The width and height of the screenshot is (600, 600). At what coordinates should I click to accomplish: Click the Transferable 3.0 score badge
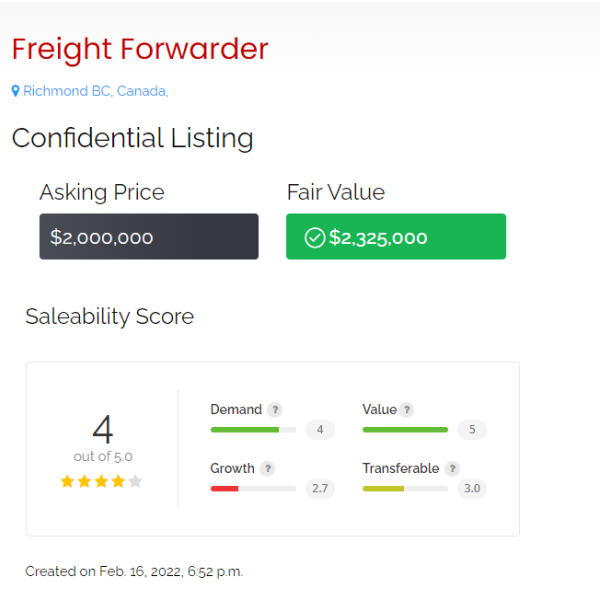472,488
